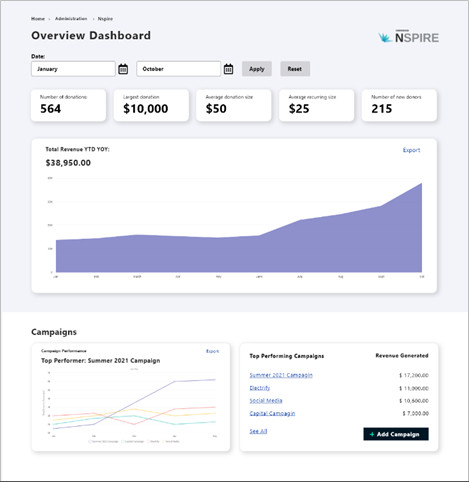This screenshot has width=469, height=482.
Task: Select the Nspire breadcrumb item
Action: point(105,19)
